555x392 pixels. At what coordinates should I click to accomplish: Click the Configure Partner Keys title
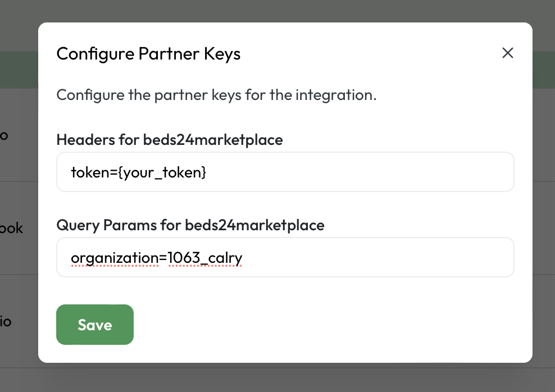pos(148,53)
